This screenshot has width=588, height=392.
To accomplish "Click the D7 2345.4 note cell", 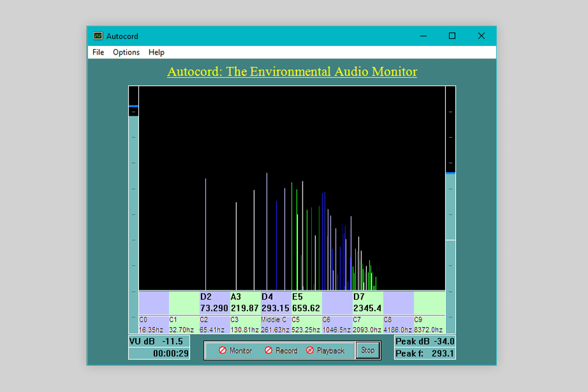I will pyautogui.click(x=367, y=303).
